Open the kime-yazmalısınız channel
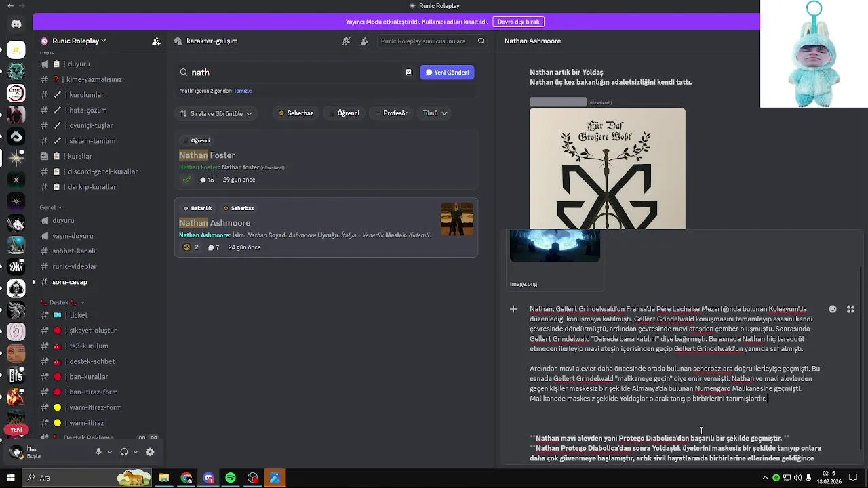 [x=94, y=79]
